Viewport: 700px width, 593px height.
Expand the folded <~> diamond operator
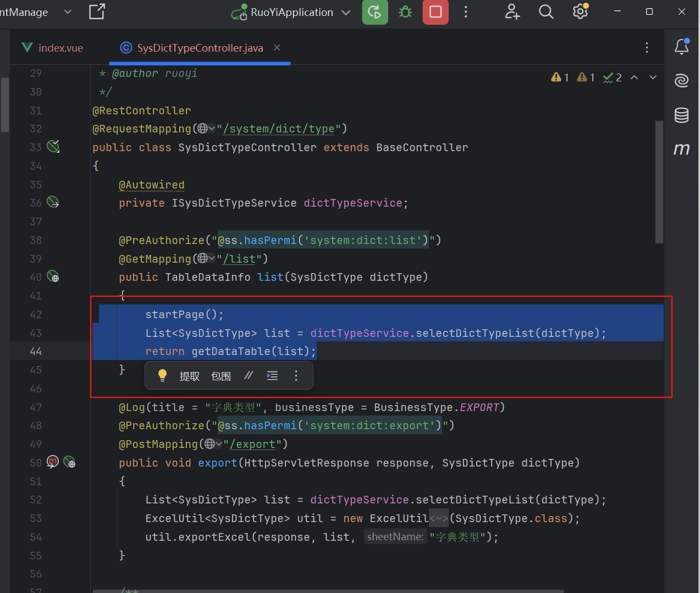(x=439, y=518)
